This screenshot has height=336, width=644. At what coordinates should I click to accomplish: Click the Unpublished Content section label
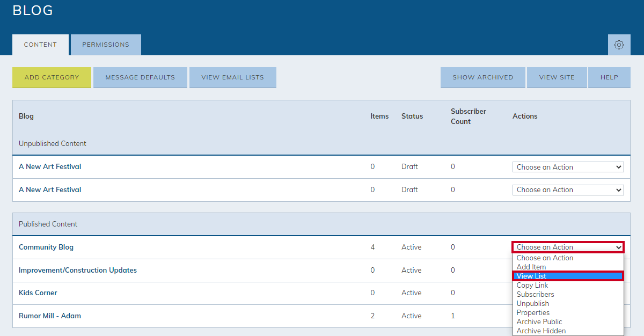pyautogui.click(x=53, y=143)
